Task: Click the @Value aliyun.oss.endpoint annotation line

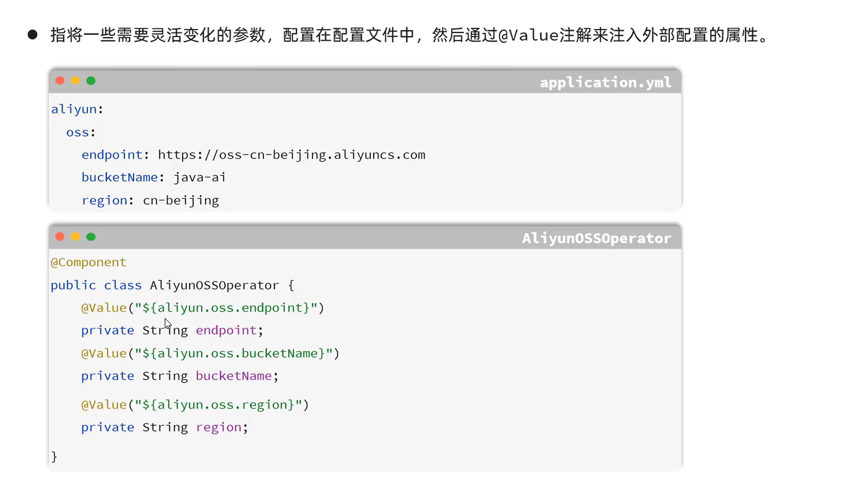Action: (x=203, y=308)
